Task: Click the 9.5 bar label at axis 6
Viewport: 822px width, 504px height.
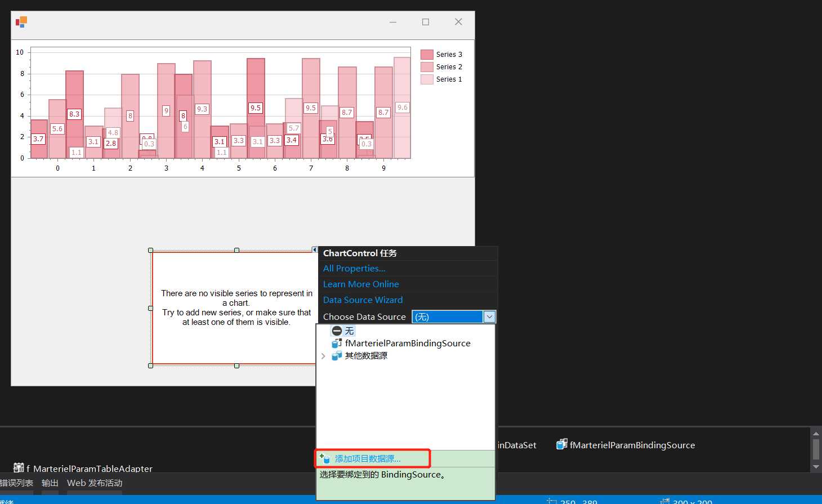Action: pos(256,108)
